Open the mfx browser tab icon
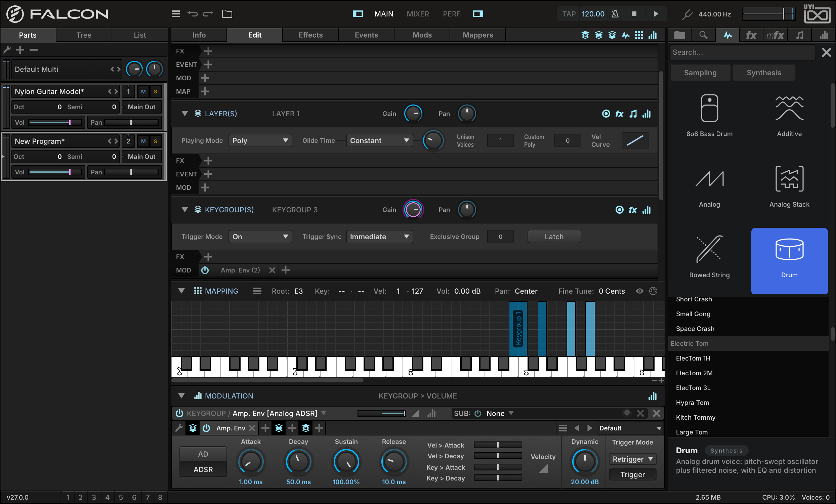Viewport: 836px width, 504px height. click(x=775, y=35)
